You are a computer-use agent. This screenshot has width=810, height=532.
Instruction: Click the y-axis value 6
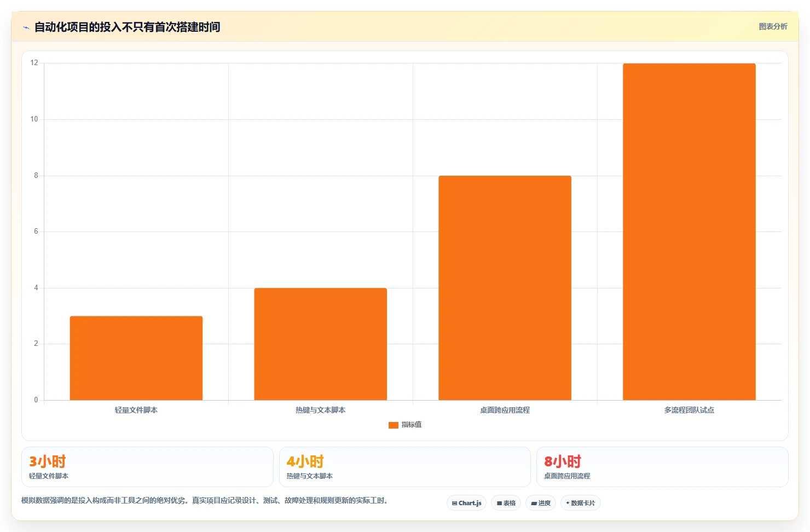(36, 232)
